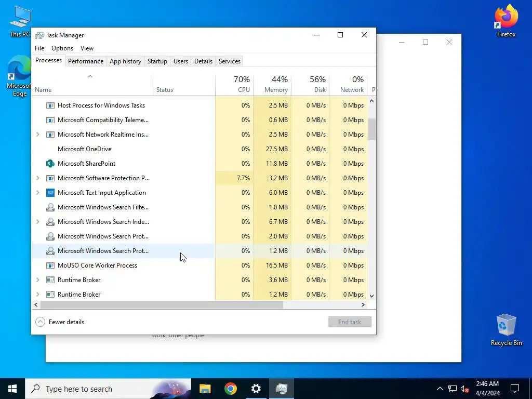Image resolution: width=532 pixels, height=399 pixels.
Task: Click the Task Manager title bar icon
Action: 39,35
